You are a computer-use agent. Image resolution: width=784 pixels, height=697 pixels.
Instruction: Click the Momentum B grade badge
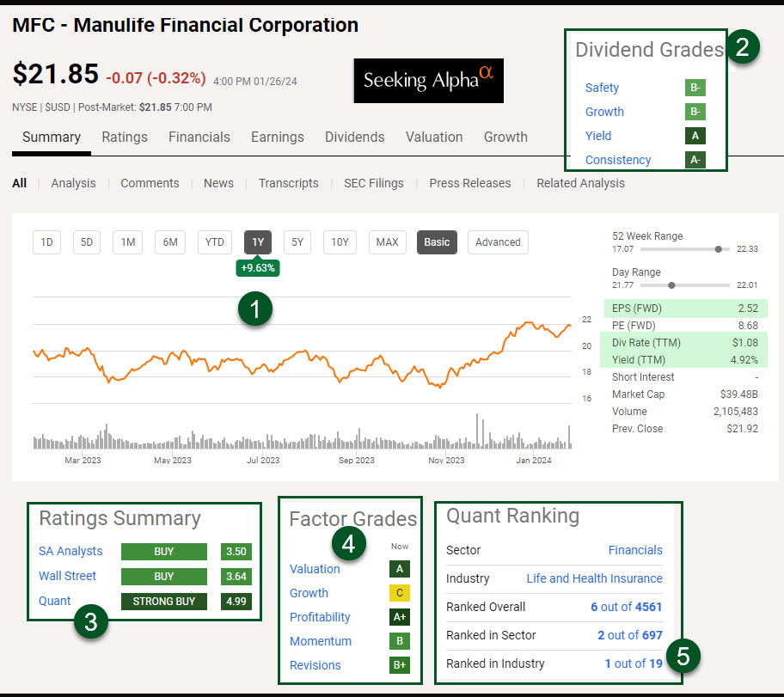click(x=398, y=641)
